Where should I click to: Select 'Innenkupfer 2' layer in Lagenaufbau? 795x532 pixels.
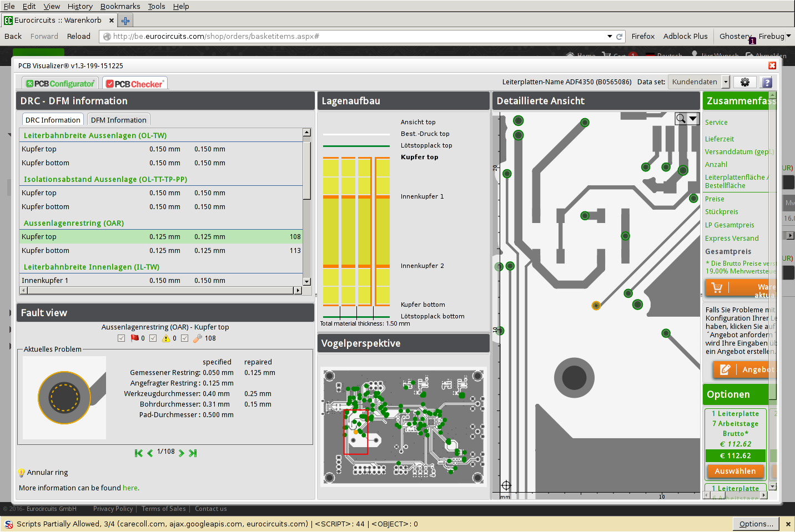pyautogui.click(x=422, y=266)
